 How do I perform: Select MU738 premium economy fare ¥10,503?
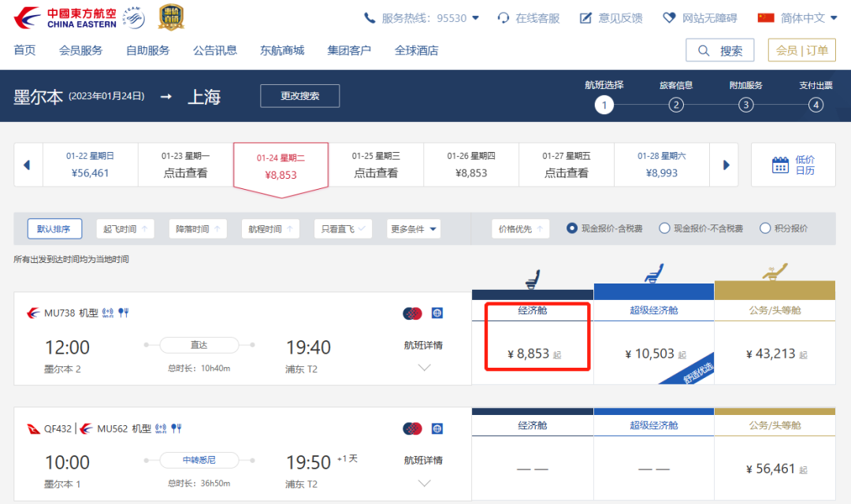tap(654, 354)
